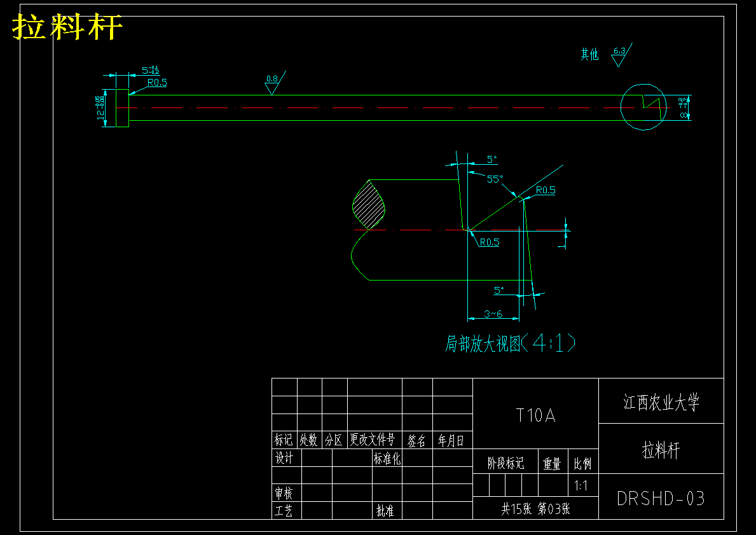756x535 pixels.
Task: Click the '分区' title block header
Action: click(334, 440)
